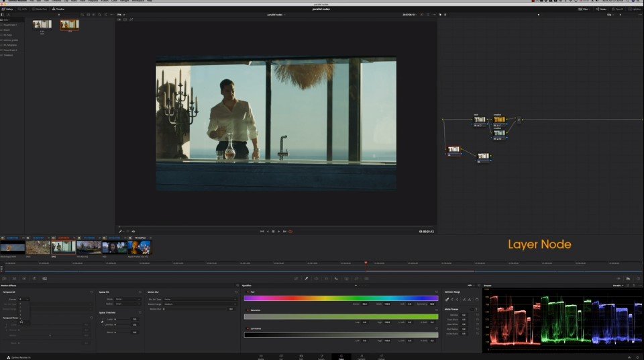
Task: Select the Timelines album in gallery list
Action: [8, 54]
